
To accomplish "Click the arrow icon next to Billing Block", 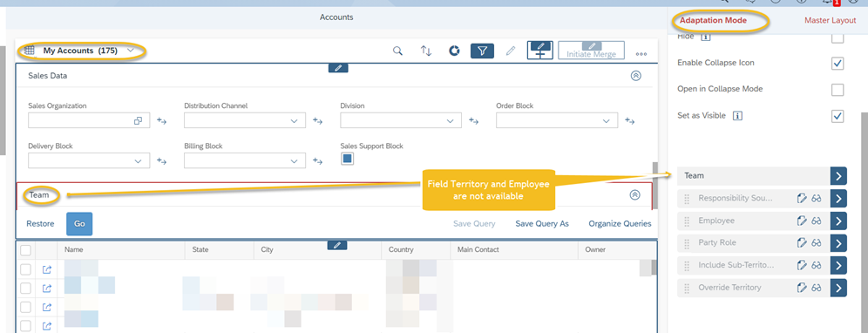I will click(318, 161).
